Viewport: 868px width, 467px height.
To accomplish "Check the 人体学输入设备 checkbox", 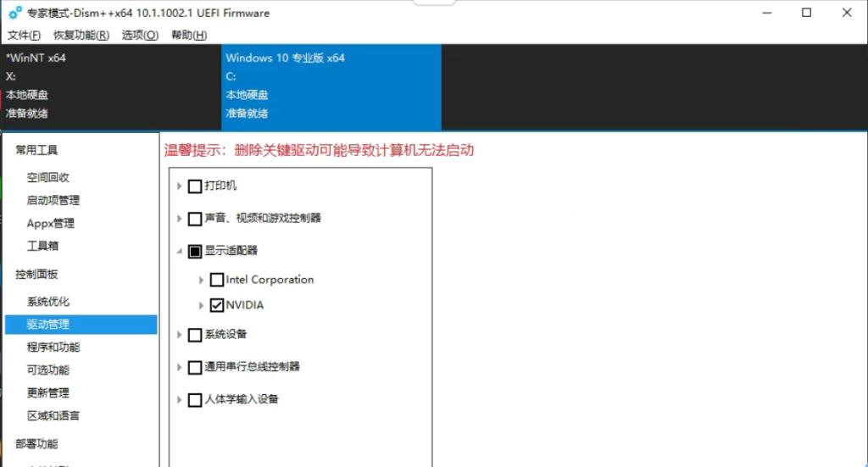I will 195,399.
